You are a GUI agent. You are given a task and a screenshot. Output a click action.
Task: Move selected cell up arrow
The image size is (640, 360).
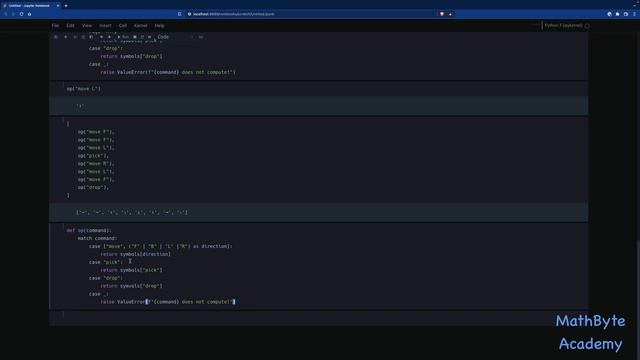[x=101, y=37]
